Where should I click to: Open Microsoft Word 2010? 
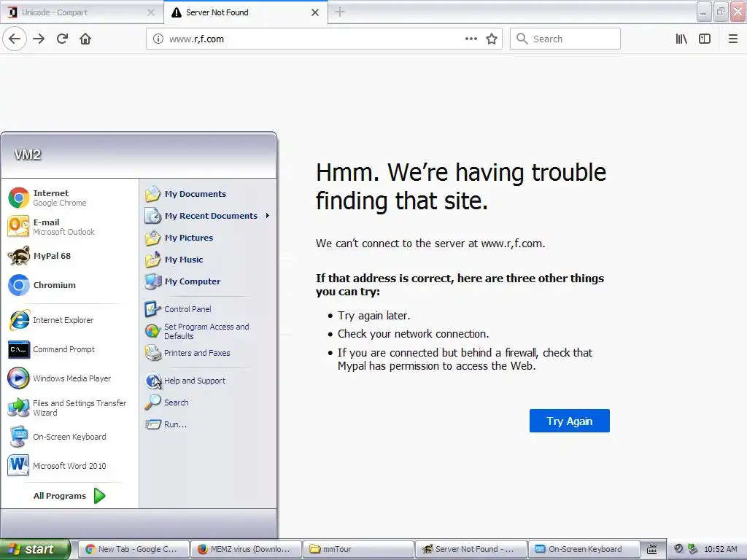click(69, 466)
